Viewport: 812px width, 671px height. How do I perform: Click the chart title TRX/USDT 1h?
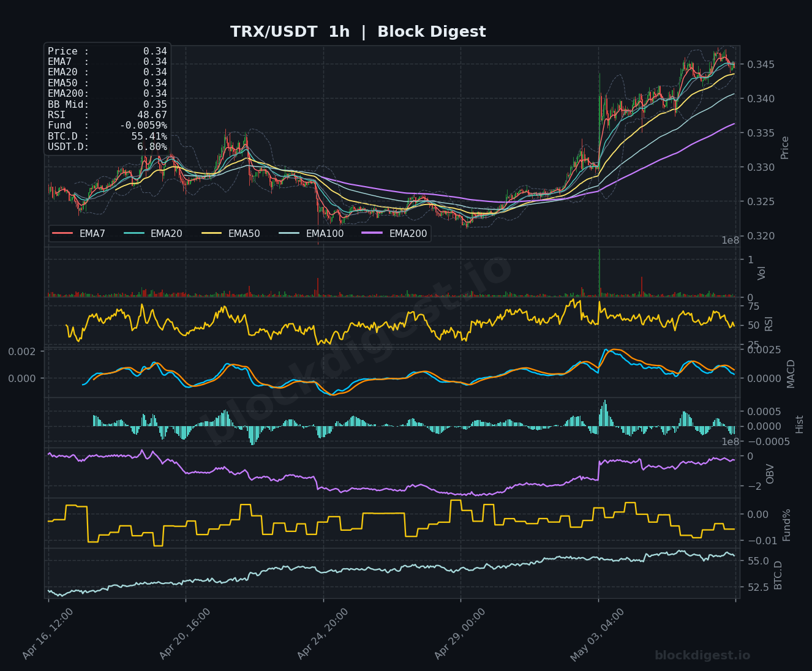coord(290,32)
